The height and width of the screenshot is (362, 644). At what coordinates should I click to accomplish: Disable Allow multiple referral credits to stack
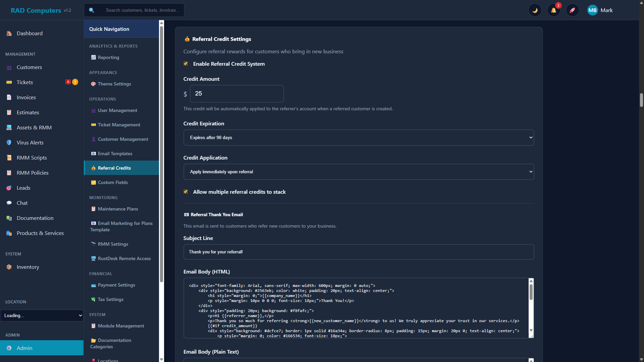[186, 191]
